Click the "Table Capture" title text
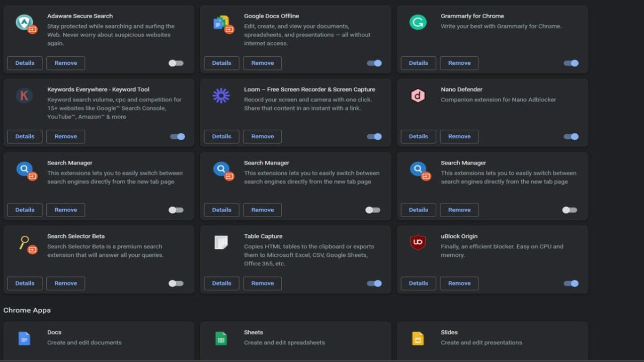644x362 pixels. tap(263, 236)
